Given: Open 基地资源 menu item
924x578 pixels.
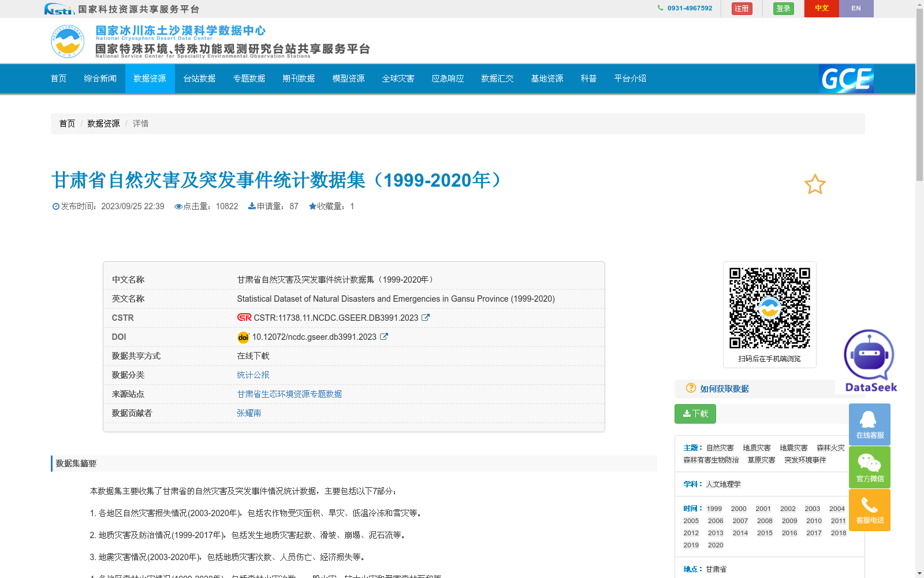Looking at the screenshot, I should 547,79.
